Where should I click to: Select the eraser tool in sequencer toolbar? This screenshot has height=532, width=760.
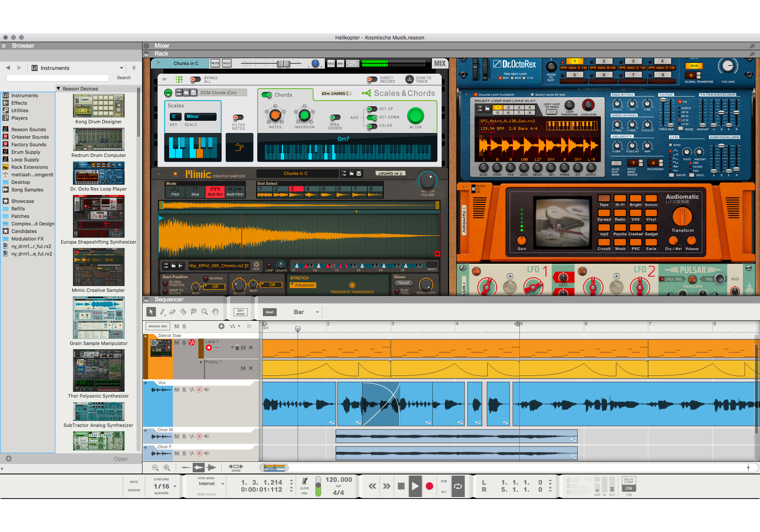[x=173, y=312]
